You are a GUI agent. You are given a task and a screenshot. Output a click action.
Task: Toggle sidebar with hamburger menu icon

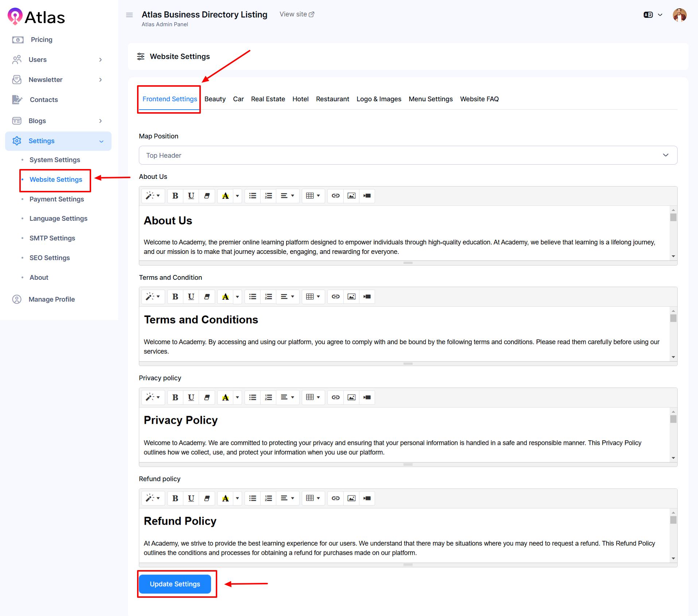point(129,15)
